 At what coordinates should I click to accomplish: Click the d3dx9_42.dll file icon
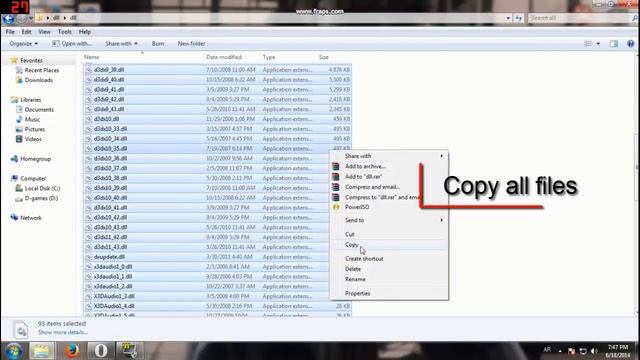tap(89, 100)
